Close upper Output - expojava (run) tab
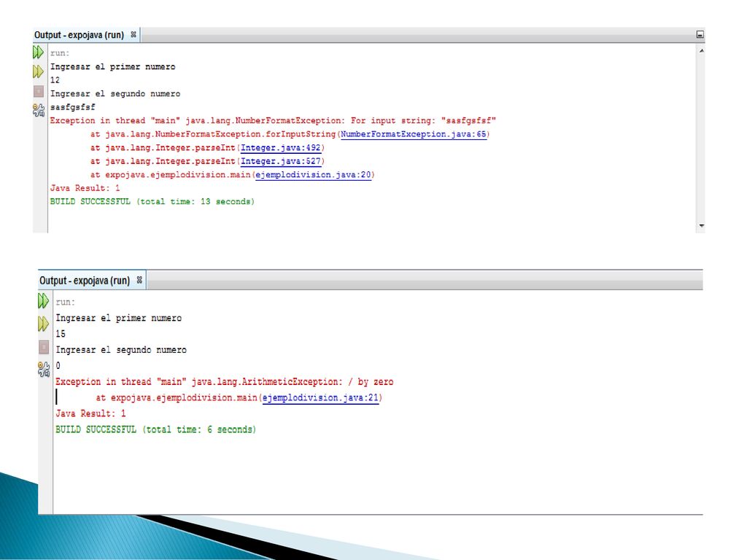The image size is (747, 560). pos(133,34)
